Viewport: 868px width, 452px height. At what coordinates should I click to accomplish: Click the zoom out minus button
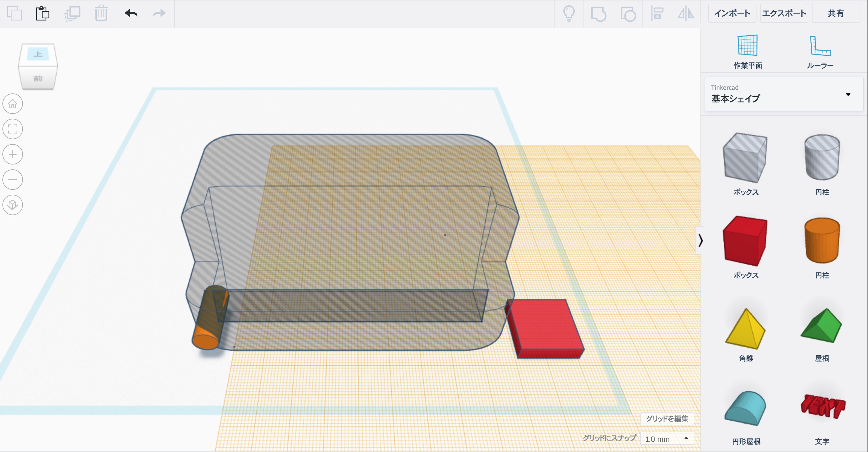pos(13,180)
